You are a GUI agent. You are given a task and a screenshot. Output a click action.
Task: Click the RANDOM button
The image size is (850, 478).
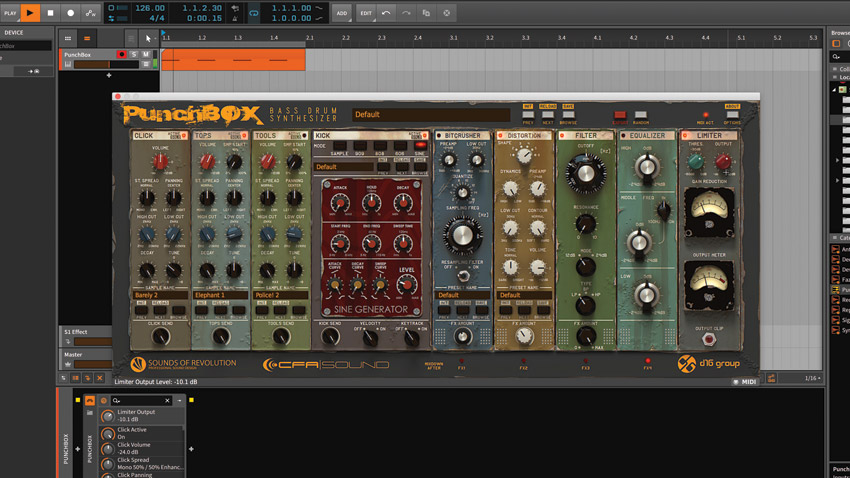click(x=641, y=115)
